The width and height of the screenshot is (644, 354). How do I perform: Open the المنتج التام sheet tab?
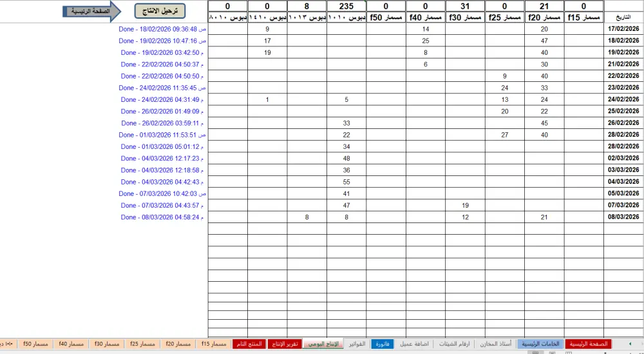249,344
